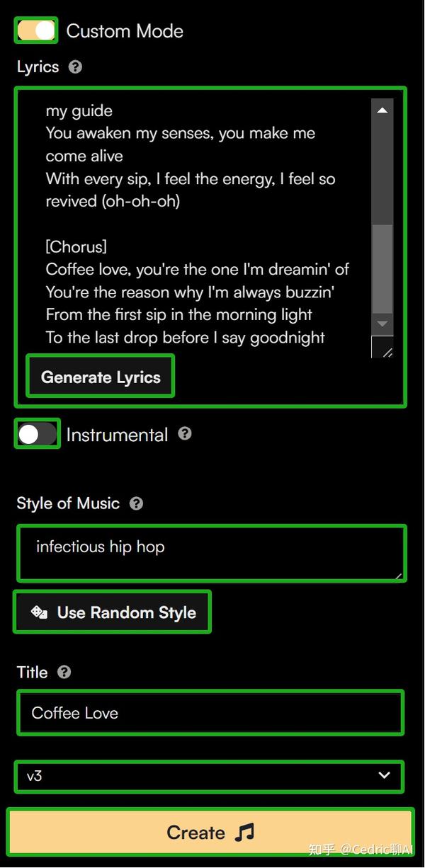Click the dice icon on Use Random Style
The image size is (425, 868).
point(39,612)
